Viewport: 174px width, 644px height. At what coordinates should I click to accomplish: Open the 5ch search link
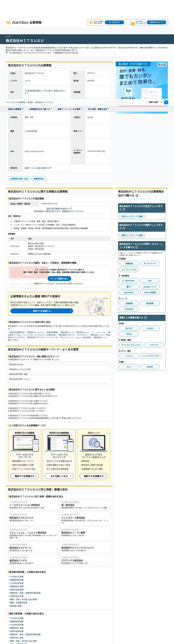pyautogui.click(x=150, y=280)
